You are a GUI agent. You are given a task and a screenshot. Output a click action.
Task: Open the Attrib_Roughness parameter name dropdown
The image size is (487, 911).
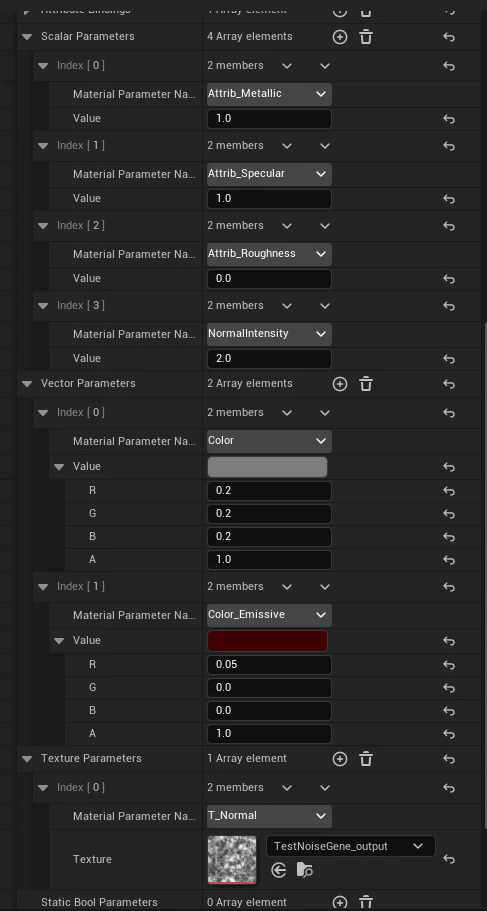click(269, 254)
